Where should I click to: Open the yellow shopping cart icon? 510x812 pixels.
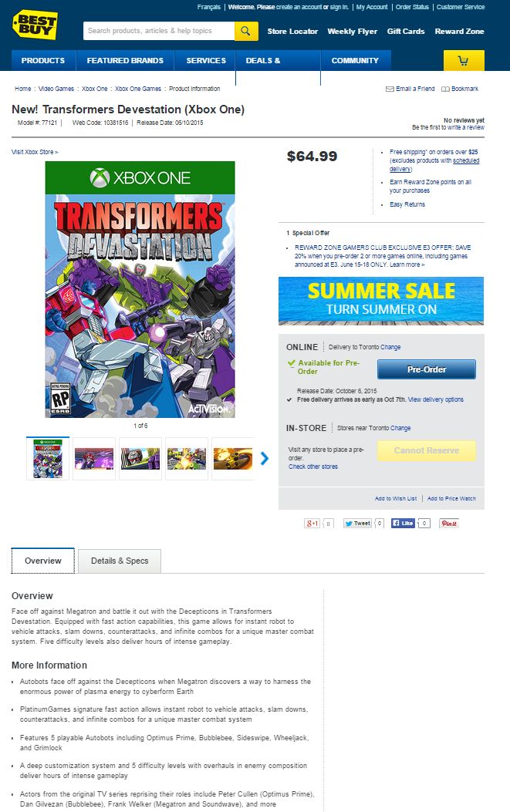[464, 61]
